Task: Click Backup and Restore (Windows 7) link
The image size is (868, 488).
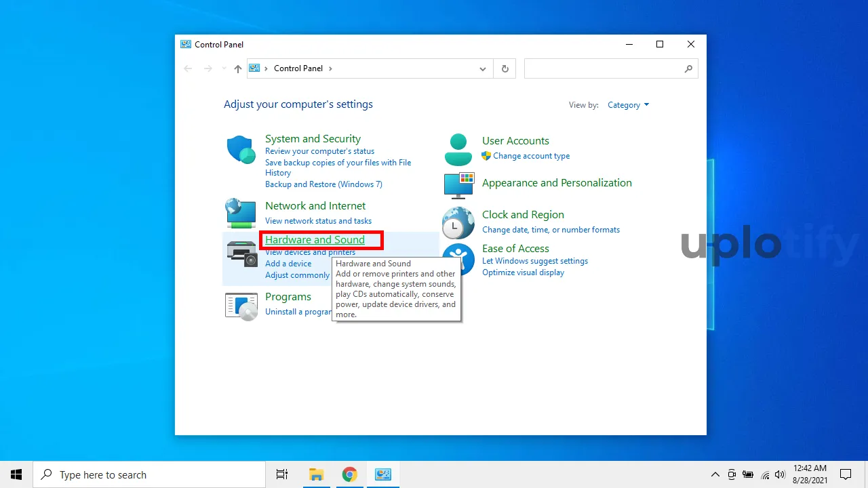Action: (323, 184)
